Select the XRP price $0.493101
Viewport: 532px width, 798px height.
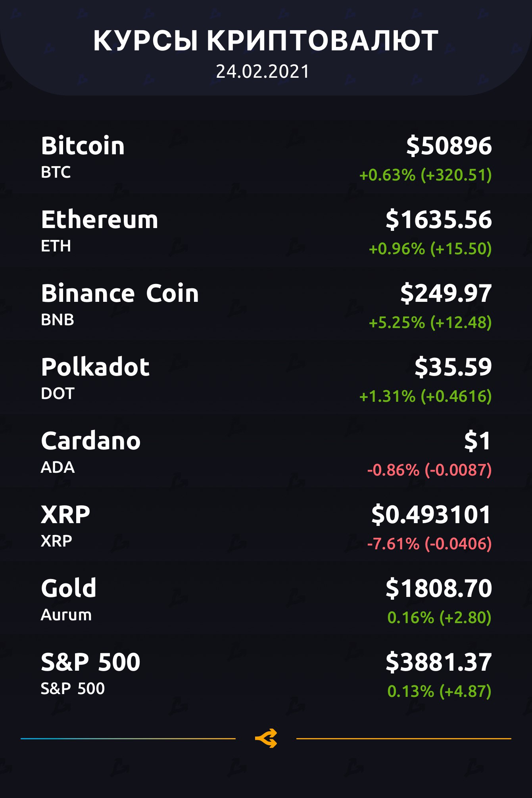[431, 514]
